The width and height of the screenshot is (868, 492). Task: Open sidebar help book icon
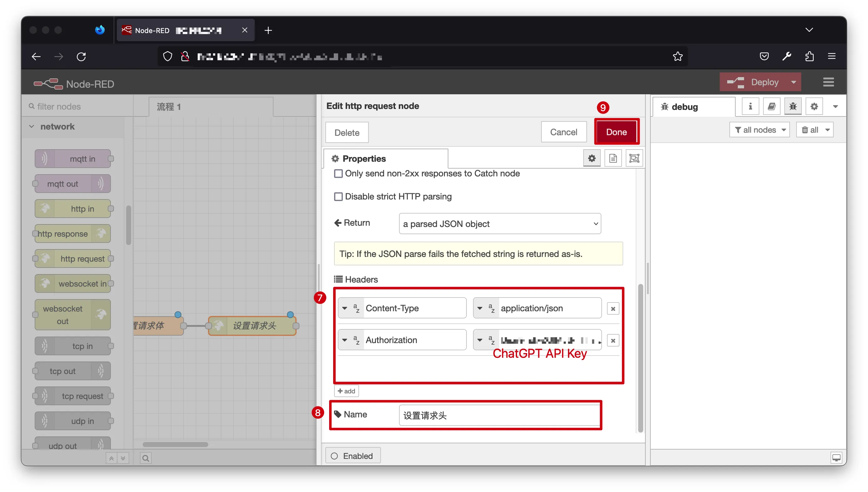[x=772, y=107]
